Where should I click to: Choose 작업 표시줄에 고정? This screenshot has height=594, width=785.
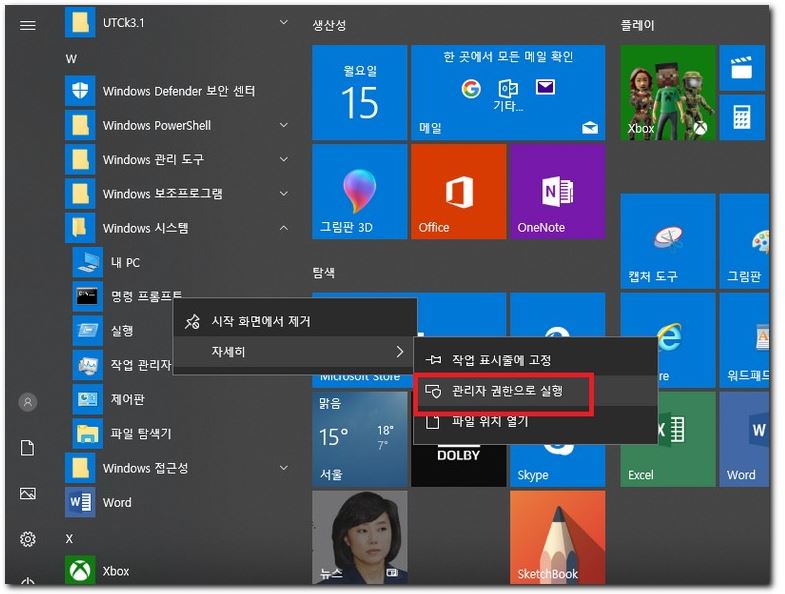(535, 360)
